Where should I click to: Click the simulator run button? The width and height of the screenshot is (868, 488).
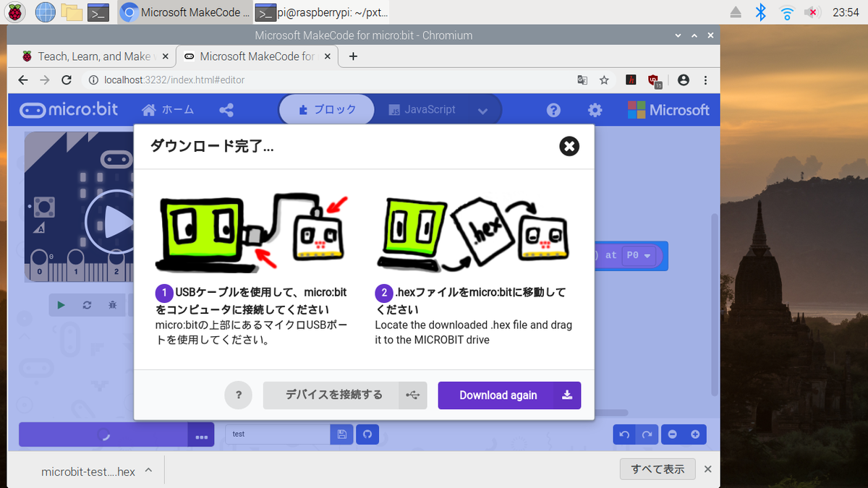click(x=61, y=305)
